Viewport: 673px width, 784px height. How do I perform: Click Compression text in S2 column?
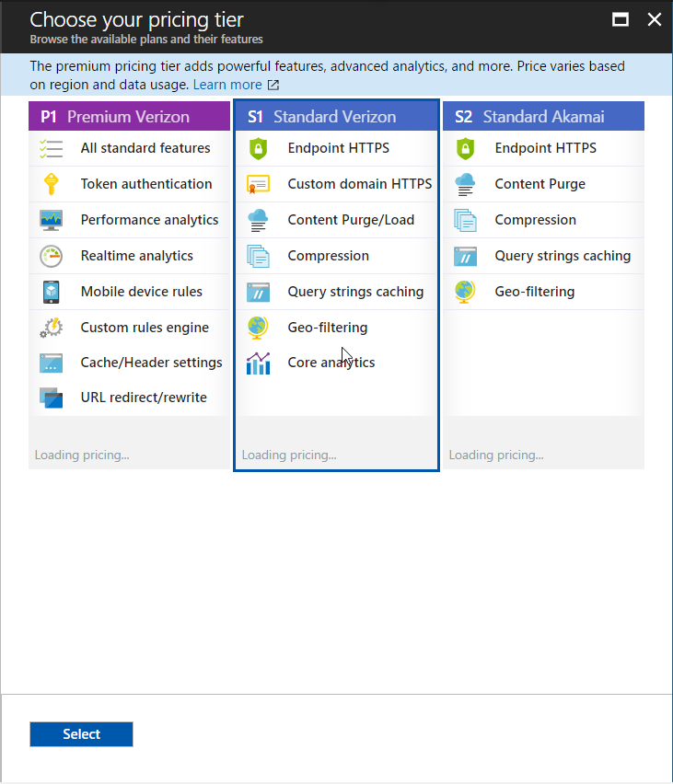point(536,220)
